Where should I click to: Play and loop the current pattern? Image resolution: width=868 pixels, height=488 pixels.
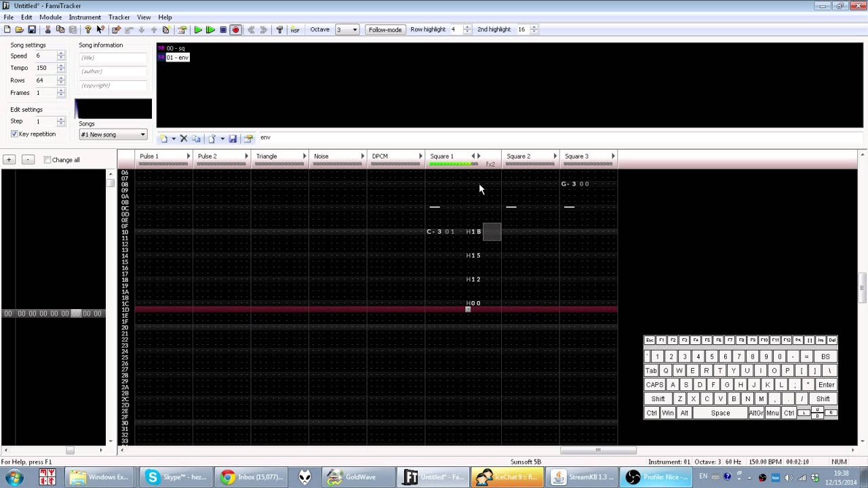click(210, 30)
